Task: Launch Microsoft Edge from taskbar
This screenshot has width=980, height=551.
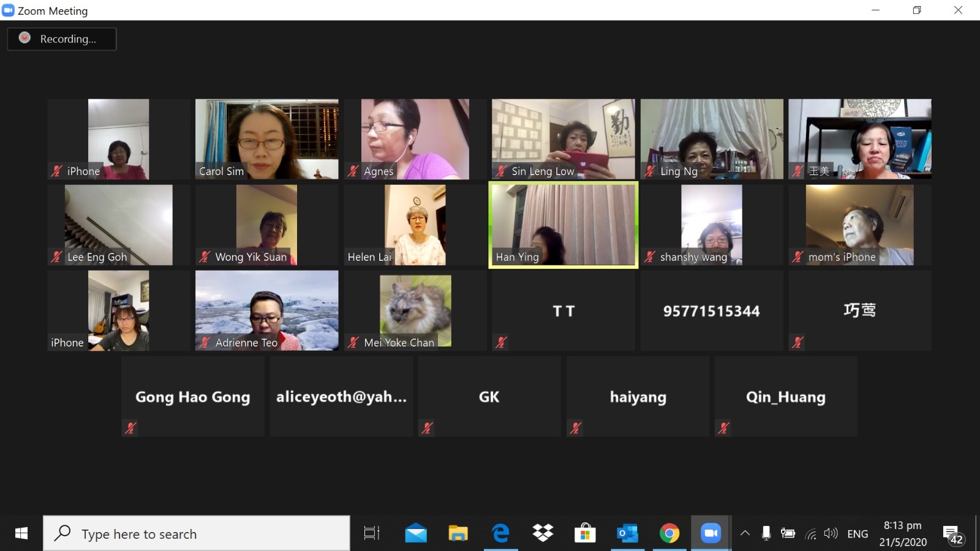Action: [x=500, y=534]
